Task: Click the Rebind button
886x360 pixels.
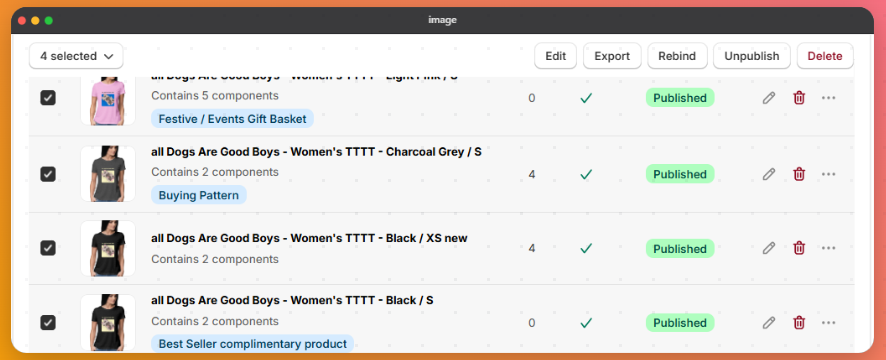Action: pyautogui.click(x=677, y=56)
